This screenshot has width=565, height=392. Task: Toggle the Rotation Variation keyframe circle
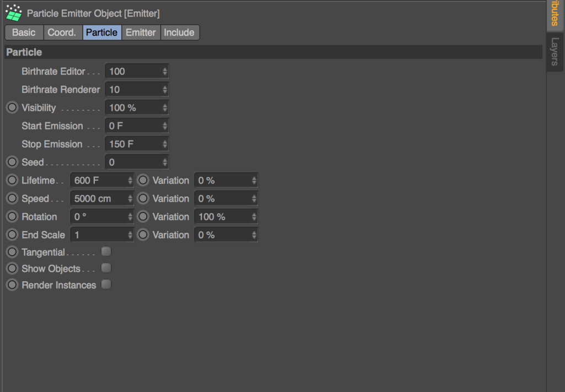[x=143, y=216]
